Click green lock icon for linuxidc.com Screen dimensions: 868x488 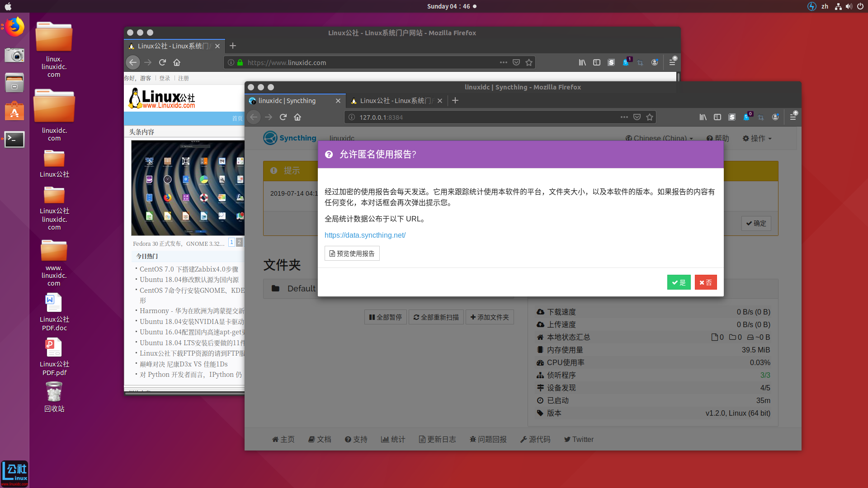pyautogui.click(x=240, y=62)
